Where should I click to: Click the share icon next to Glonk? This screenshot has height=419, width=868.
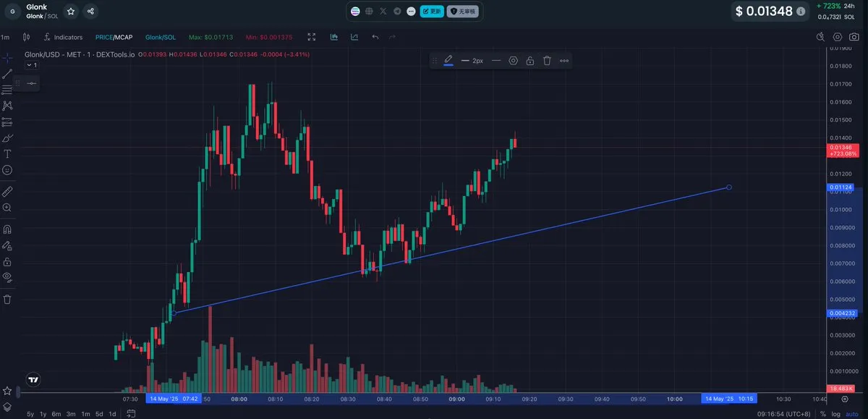click(90, 12)
